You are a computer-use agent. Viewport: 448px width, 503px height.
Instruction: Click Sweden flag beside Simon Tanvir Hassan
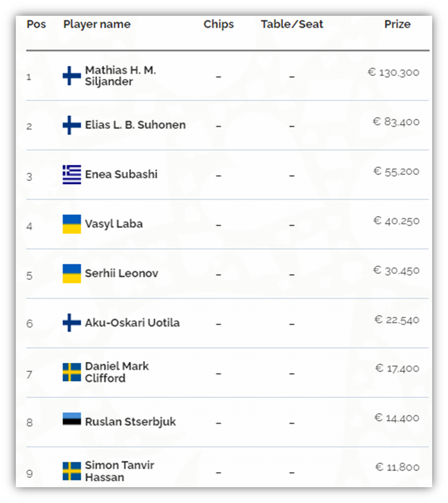pyautogui.click(x=72, y=471)
